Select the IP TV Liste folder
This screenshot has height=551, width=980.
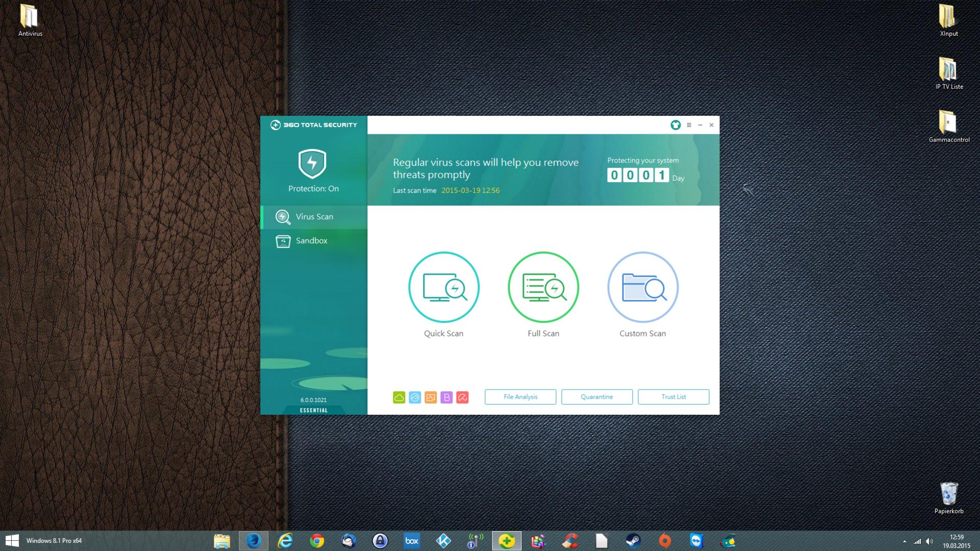pos(949,73)
